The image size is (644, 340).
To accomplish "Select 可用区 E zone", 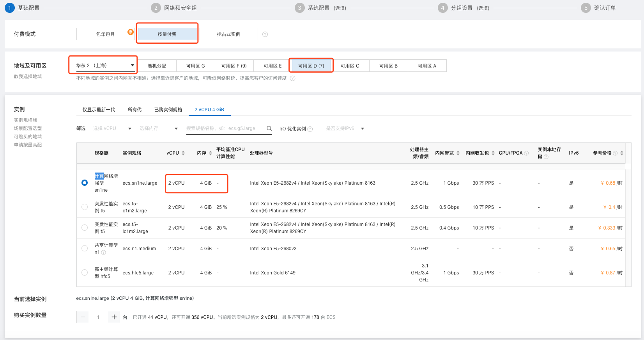I will (272, 66).
